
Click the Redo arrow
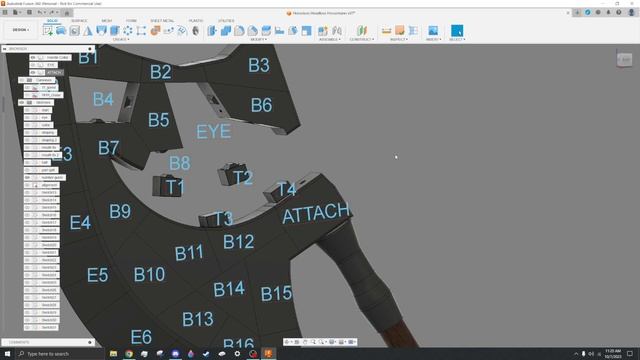(52, 13)
